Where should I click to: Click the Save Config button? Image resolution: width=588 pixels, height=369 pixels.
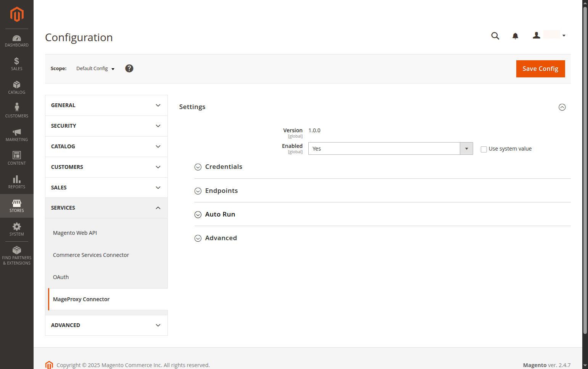pos(540,69)
